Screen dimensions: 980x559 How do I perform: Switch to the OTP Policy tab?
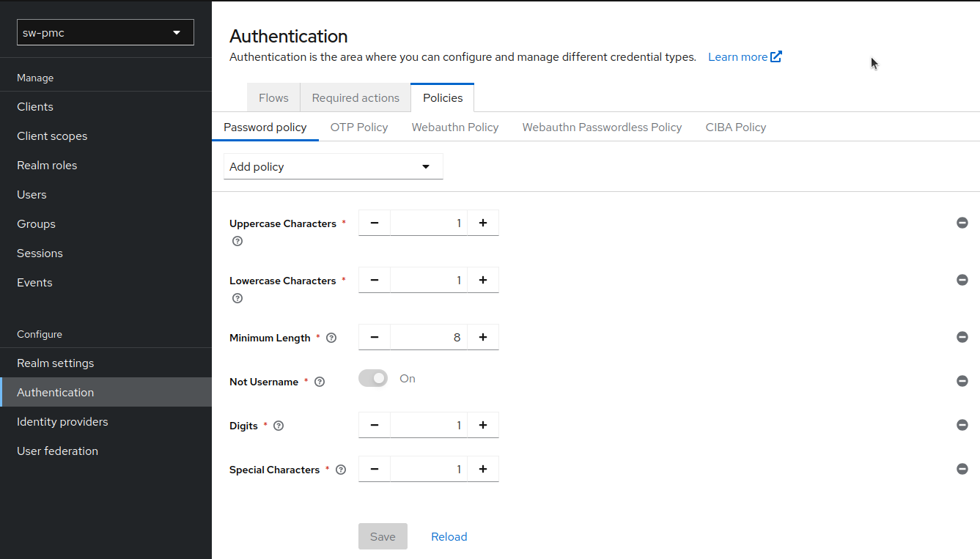(358, 127)
